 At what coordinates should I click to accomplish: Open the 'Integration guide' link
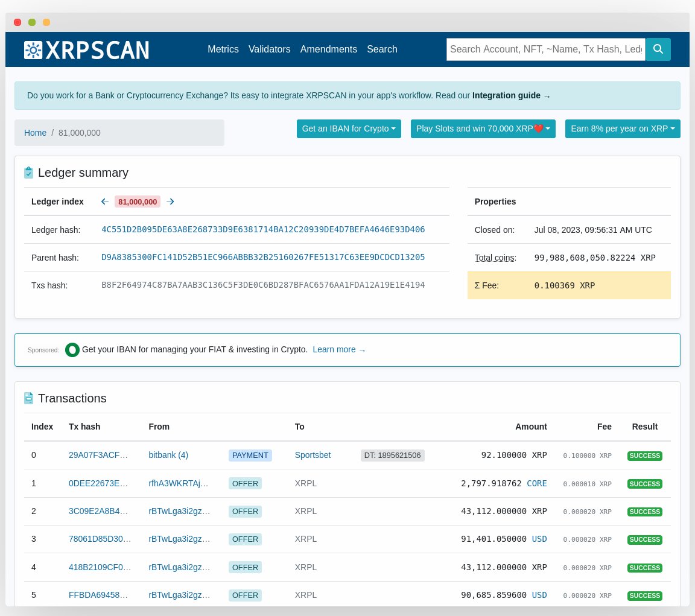(506, 95)
